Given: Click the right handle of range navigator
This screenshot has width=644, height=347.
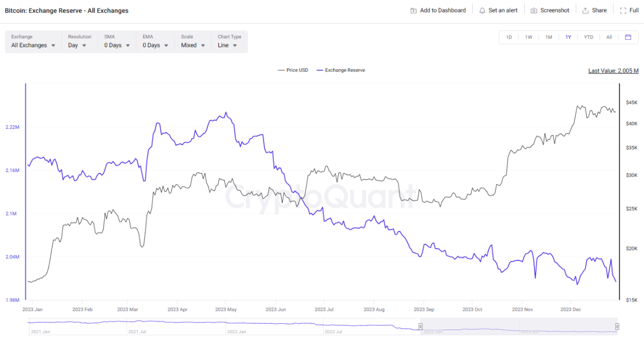Looking at the screenshot, I should click(x=617, y=327).
